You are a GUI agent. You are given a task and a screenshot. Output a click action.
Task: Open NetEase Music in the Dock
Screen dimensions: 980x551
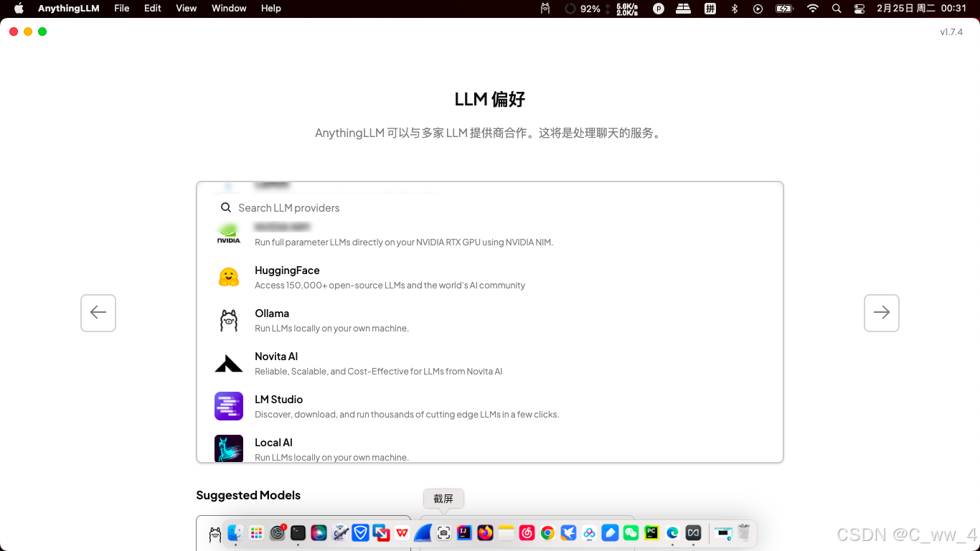click(527, 533)
